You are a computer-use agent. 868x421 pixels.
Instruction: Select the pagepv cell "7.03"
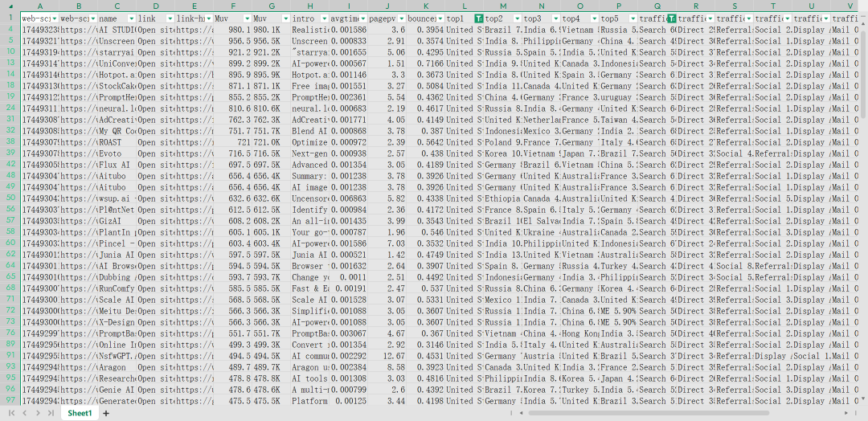click(387, 243)
